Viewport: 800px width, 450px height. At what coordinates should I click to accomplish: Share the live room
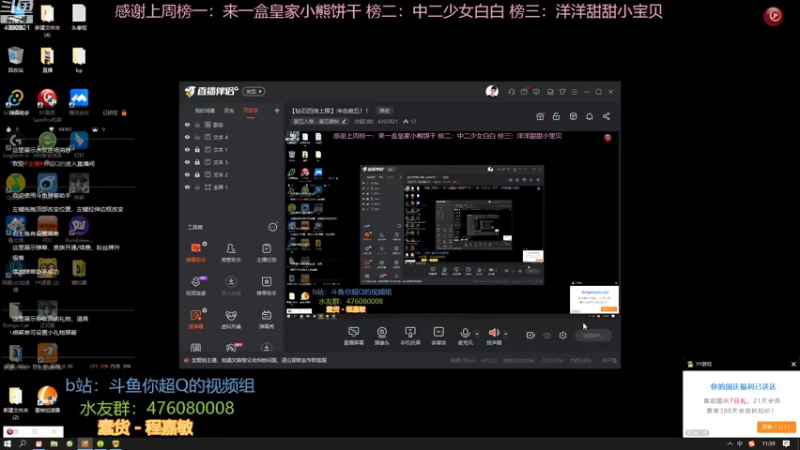(x=606, y=116)
